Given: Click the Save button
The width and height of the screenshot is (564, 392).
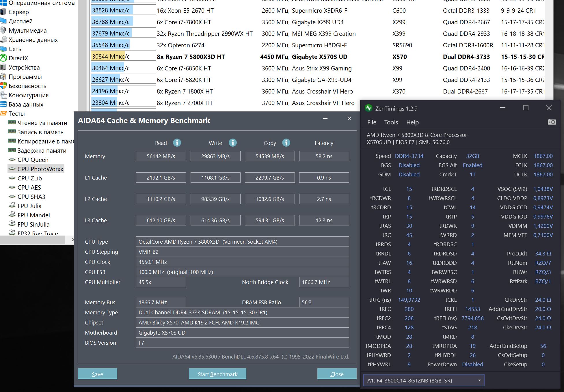Looking at the screenshot, I should pyautogui.click(x=97, y=374).
